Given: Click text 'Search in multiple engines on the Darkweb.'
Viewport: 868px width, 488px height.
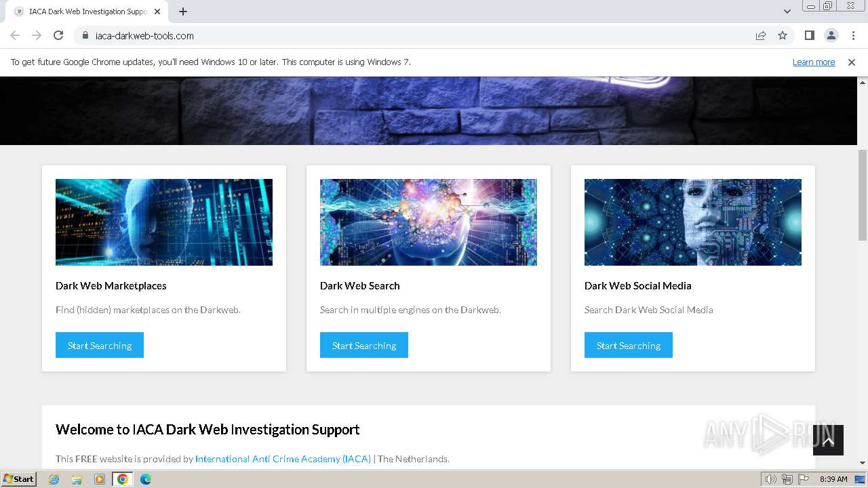Looking at the screenshot, I should (410, 310).
